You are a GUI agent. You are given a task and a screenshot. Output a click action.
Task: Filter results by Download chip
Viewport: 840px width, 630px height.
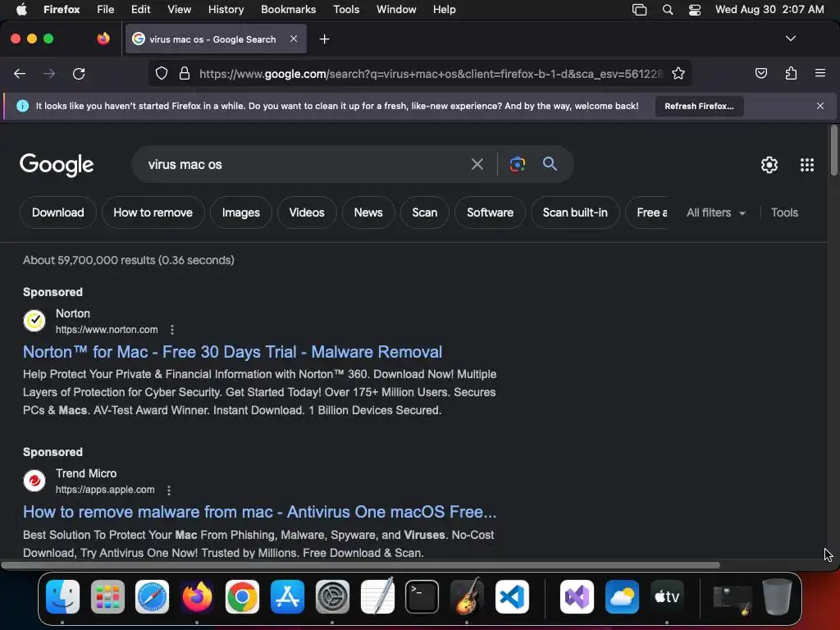[x=58, y=212]
